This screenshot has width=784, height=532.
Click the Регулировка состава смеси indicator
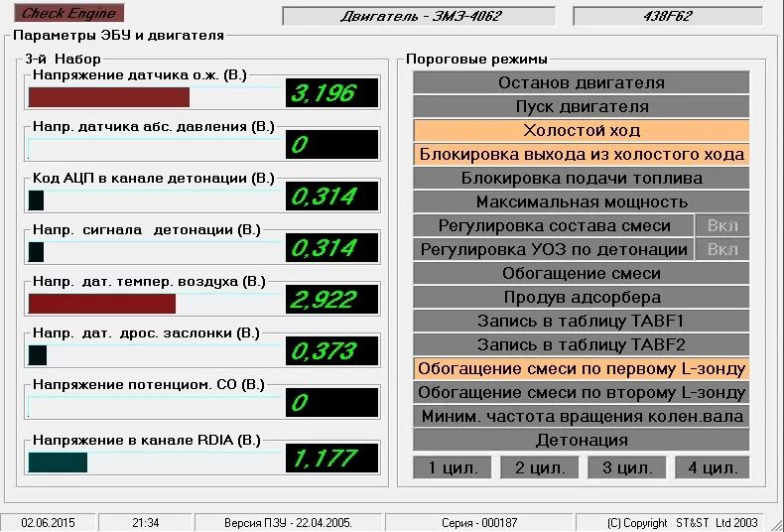pyautogui.click(x=554, y=225)
